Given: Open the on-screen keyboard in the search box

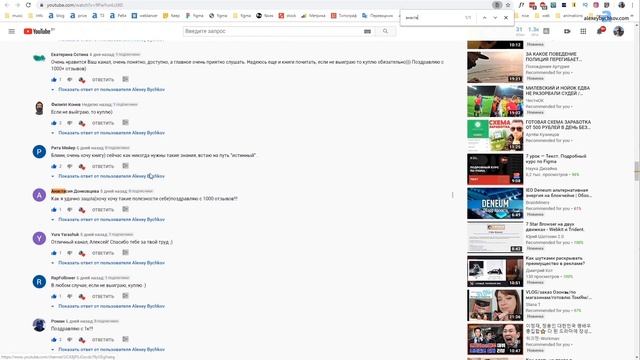Looking at the screenshot, I should click(367, 31).
